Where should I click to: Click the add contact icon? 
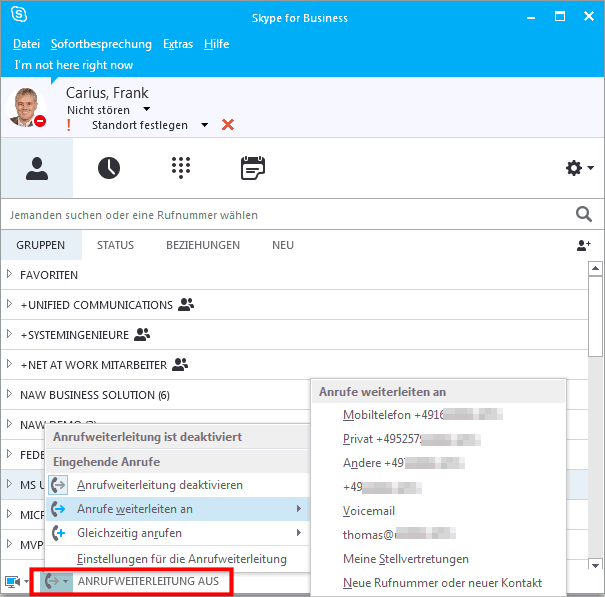(583, 245)
